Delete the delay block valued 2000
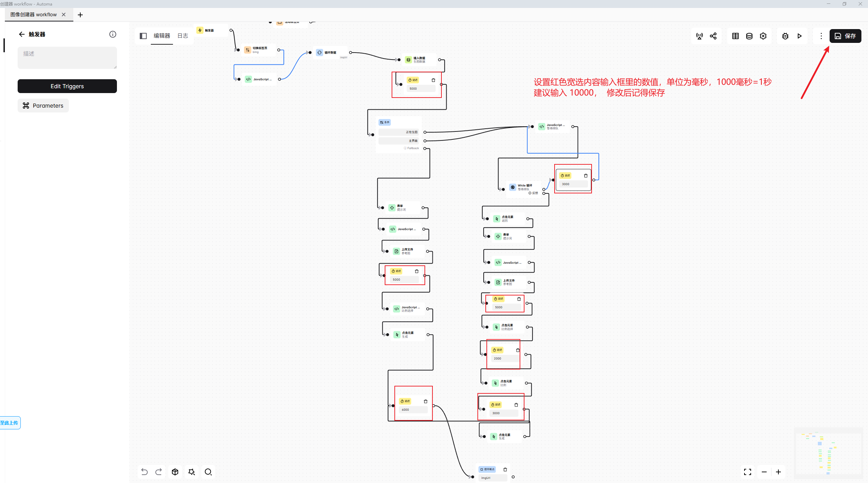 (518, 350)
